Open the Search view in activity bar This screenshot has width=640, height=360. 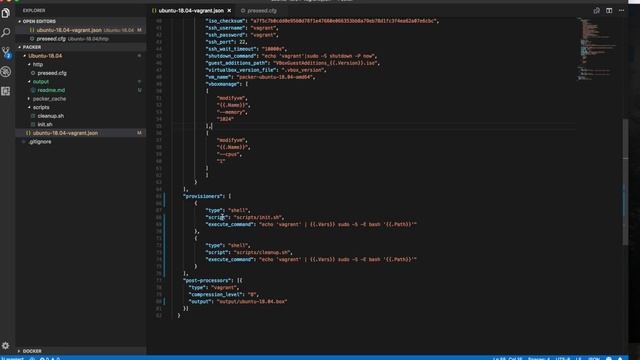pos(6,32)
